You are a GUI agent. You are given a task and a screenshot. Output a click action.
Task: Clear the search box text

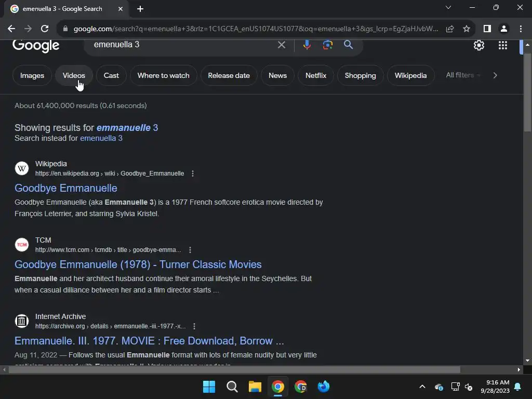(x=281, y=45)
